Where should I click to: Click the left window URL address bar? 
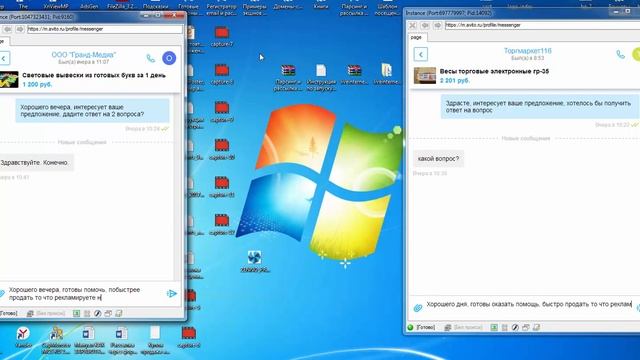(x=104, y=29)
